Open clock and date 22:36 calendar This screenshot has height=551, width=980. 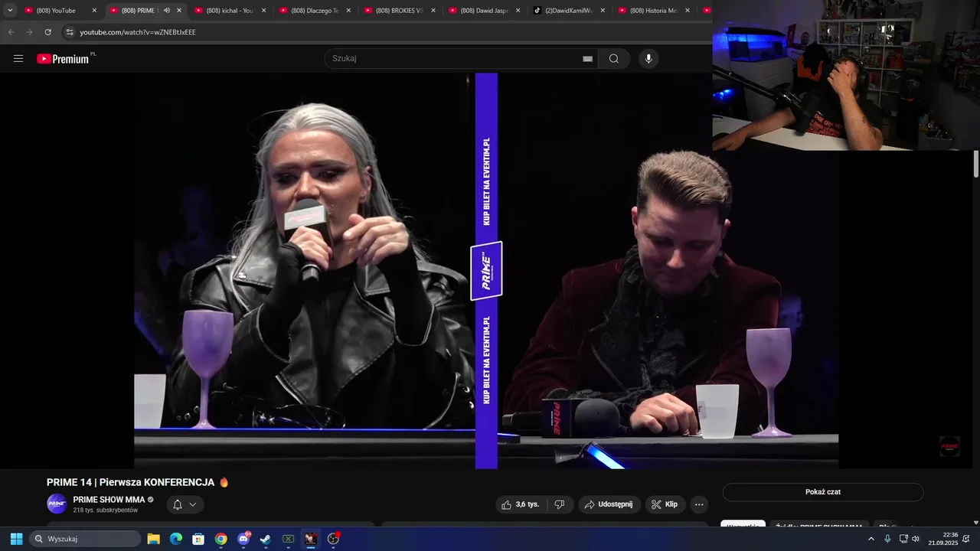[943, 539]
